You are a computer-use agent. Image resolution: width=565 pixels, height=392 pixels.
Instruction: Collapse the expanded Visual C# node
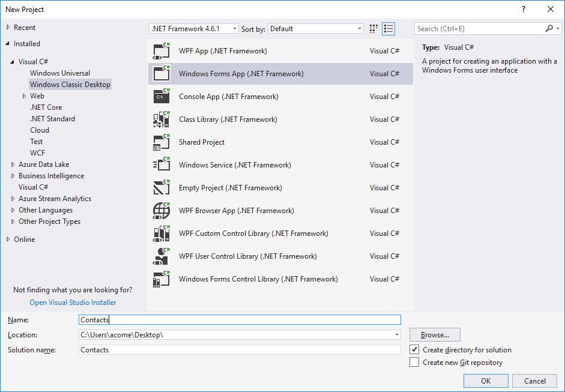click(x=12, y=62)
